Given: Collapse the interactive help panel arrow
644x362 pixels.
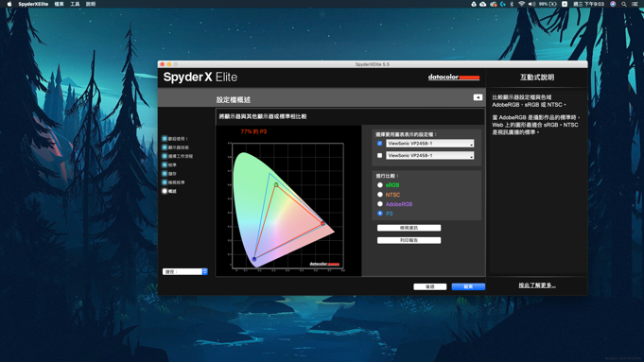Looking at the screenshot, I should point(478,97).
